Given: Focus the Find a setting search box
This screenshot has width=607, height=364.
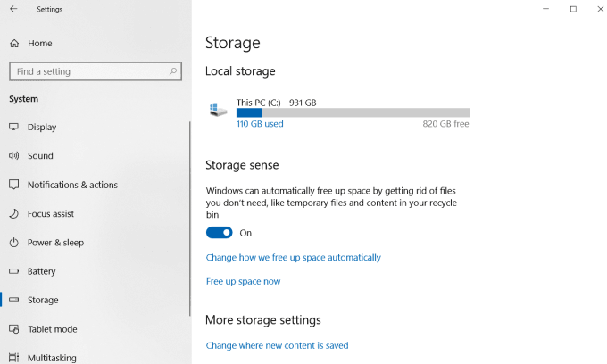Looking at the screenshot, I should click(x=87, y=71).
